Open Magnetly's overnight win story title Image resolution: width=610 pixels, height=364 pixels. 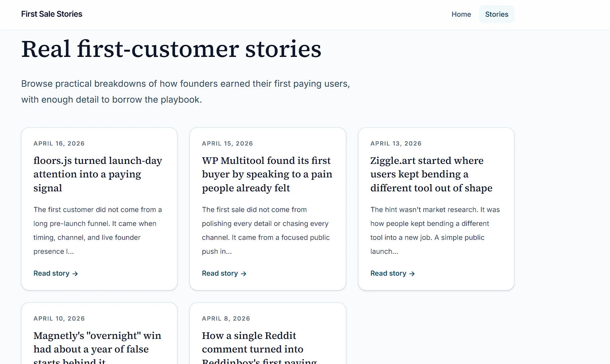tap(97, 343)
